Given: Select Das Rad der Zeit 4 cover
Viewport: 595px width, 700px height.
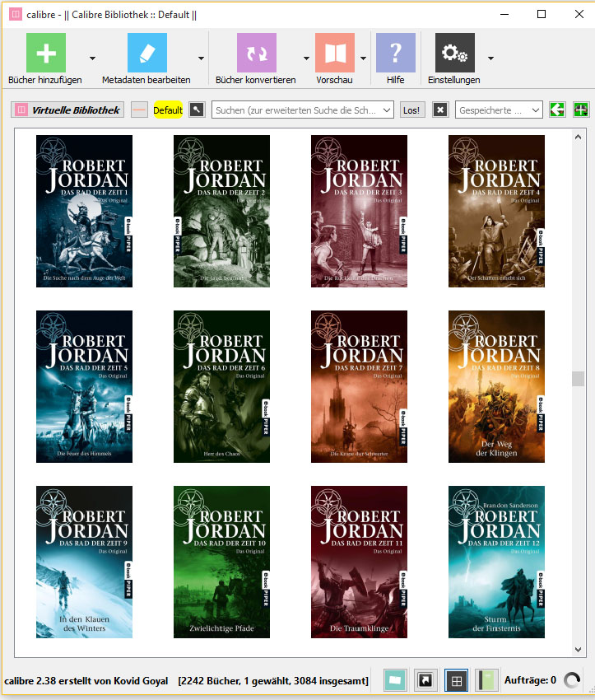Looking at the screenshot, I should 496,211.
